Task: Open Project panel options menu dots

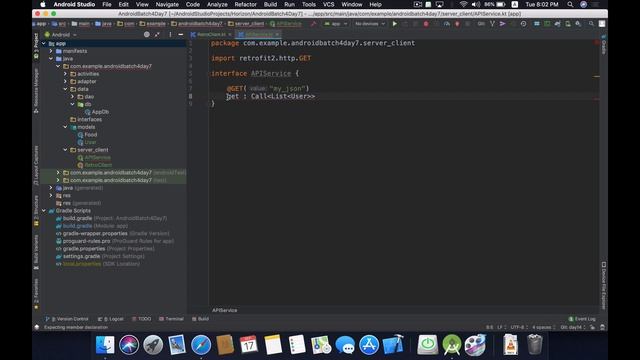Action: coord(170,35)
